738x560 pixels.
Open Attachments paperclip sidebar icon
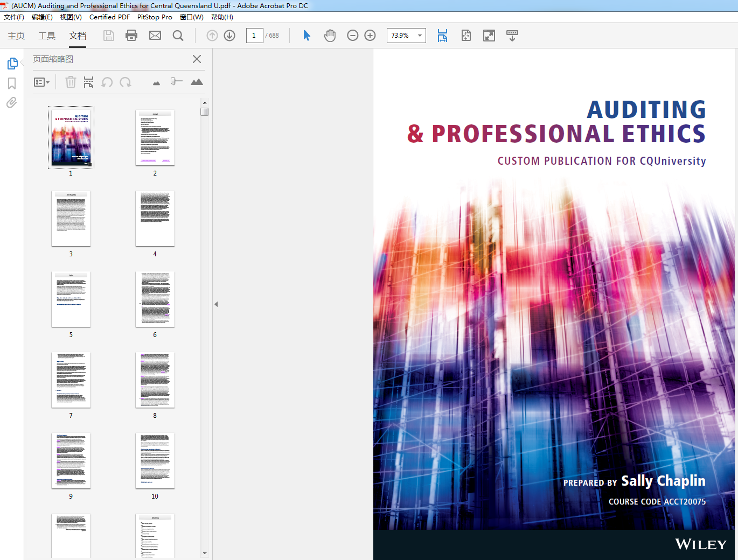tap(12, 102)
